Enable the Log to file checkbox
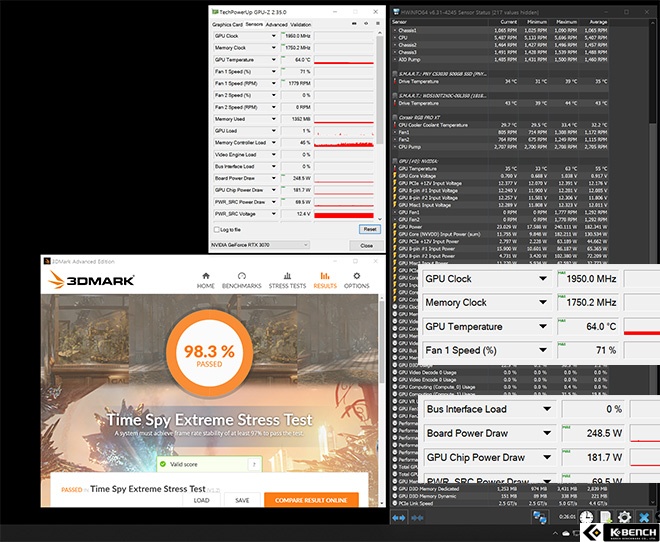Screen dimensions: 660x542 [x=217, y=230]
